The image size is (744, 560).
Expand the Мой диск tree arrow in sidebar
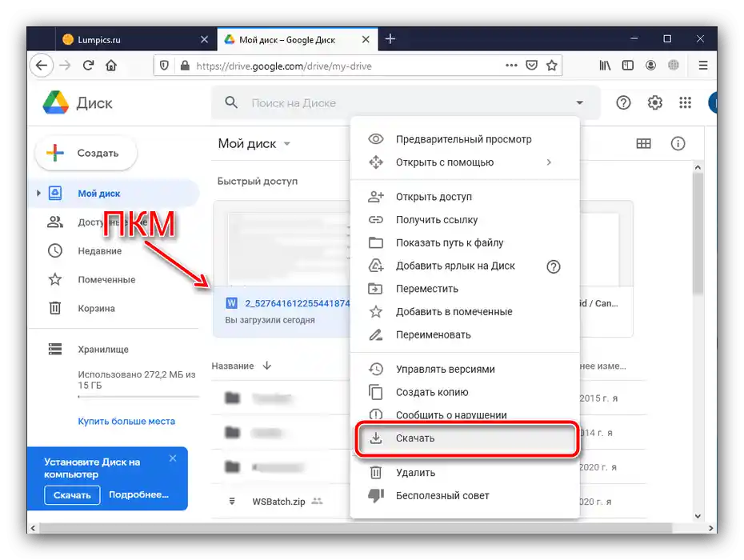38,193
